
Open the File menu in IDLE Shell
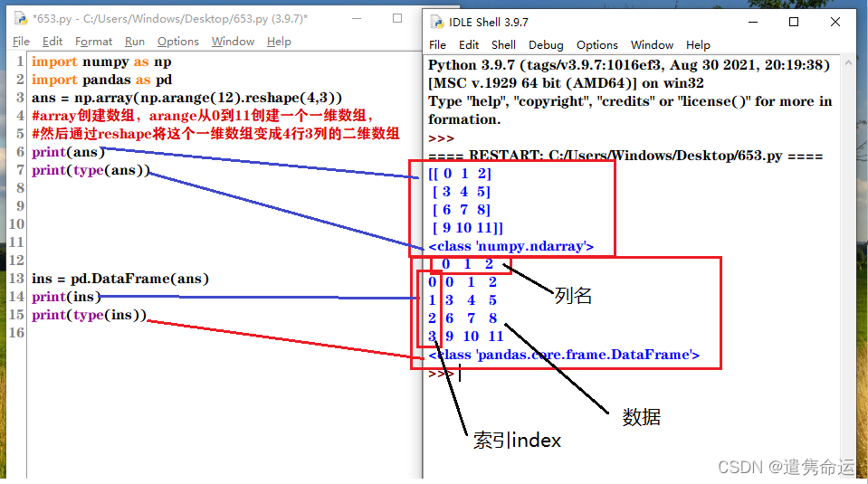(437, 45)
